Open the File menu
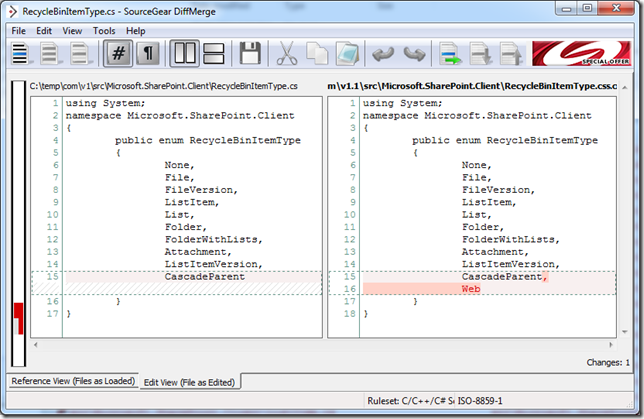The image size is (644, 419). coord(19,31)
